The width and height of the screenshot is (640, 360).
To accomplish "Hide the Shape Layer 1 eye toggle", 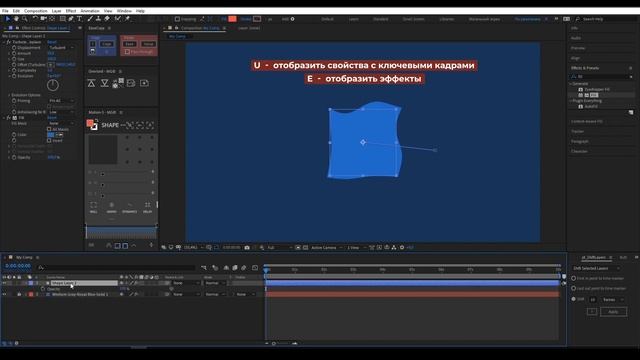I will tap(4, 283).
